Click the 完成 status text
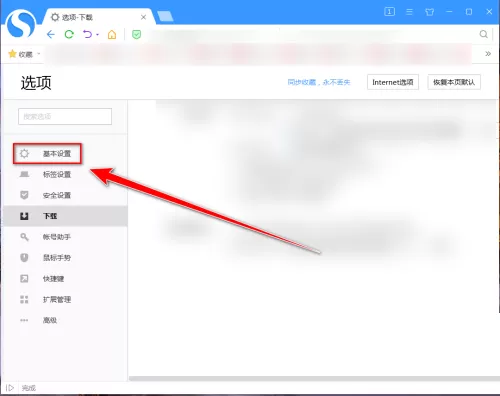 point(29,388)
